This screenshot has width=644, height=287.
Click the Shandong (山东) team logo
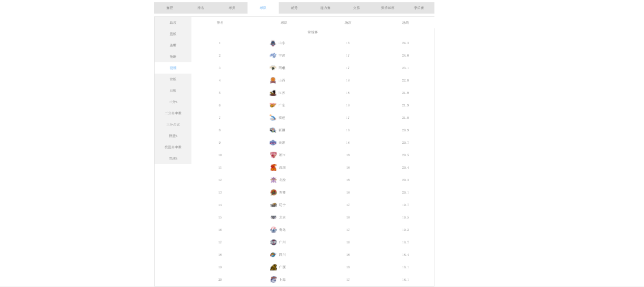click(273, 43)
